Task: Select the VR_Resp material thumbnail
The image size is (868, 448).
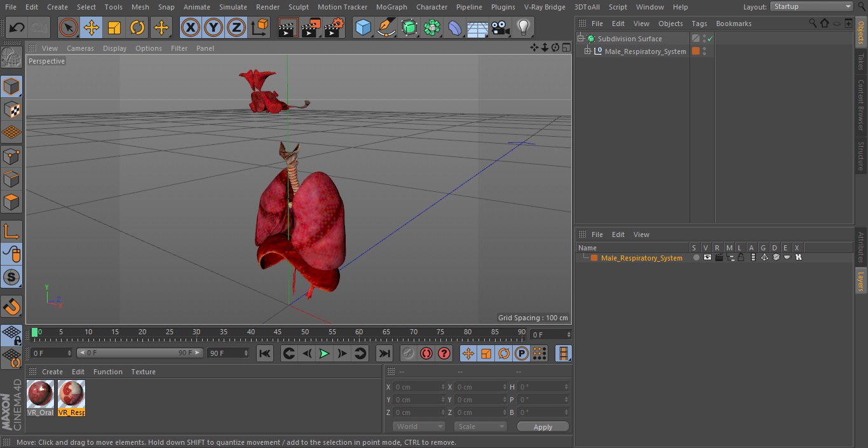Action: (71, 398)
